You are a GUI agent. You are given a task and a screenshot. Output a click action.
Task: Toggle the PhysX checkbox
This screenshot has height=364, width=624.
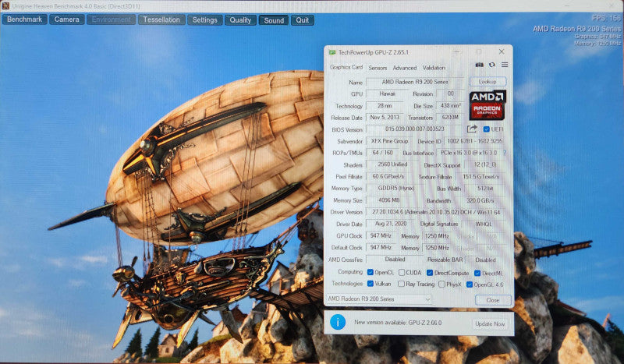(441, 284)
